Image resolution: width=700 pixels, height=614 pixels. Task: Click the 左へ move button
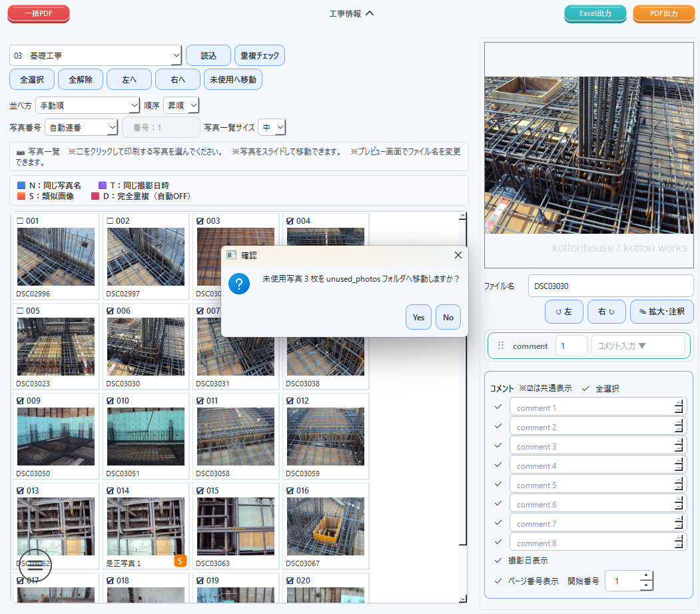click(129, 79)
